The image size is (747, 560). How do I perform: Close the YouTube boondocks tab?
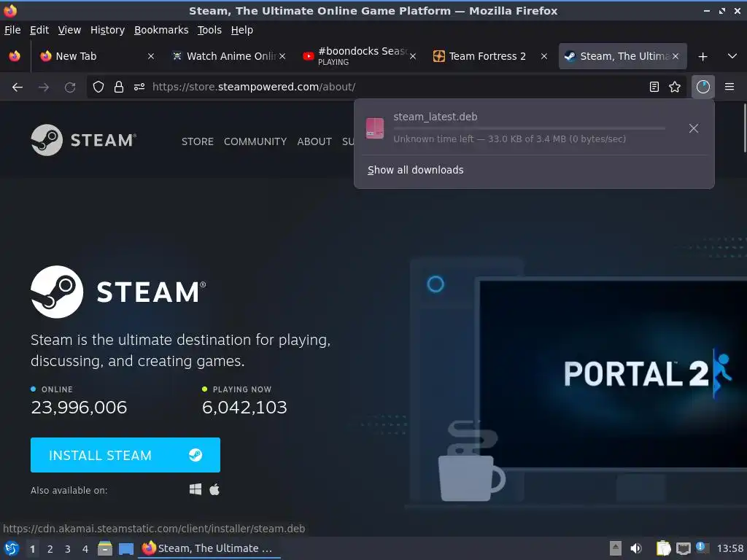click(413, 56)
